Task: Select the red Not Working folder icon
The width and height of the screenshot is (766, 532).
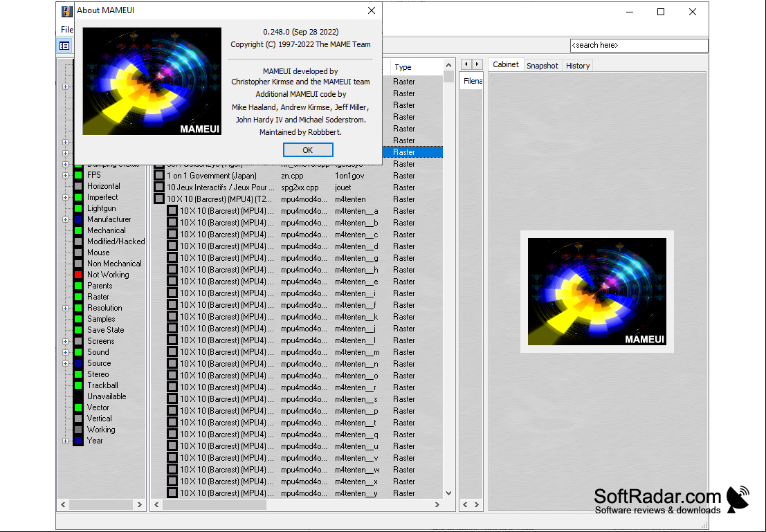Action: point(78,275)
